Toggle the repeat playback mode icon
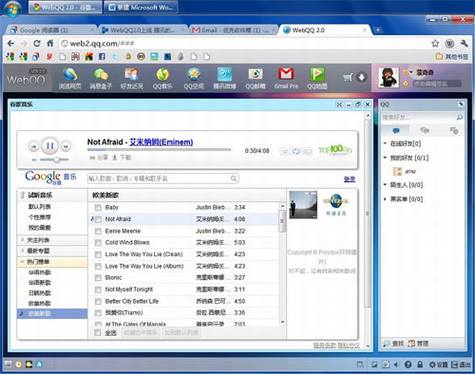Viewport: 475px width, 374px height. coord(296,151)
